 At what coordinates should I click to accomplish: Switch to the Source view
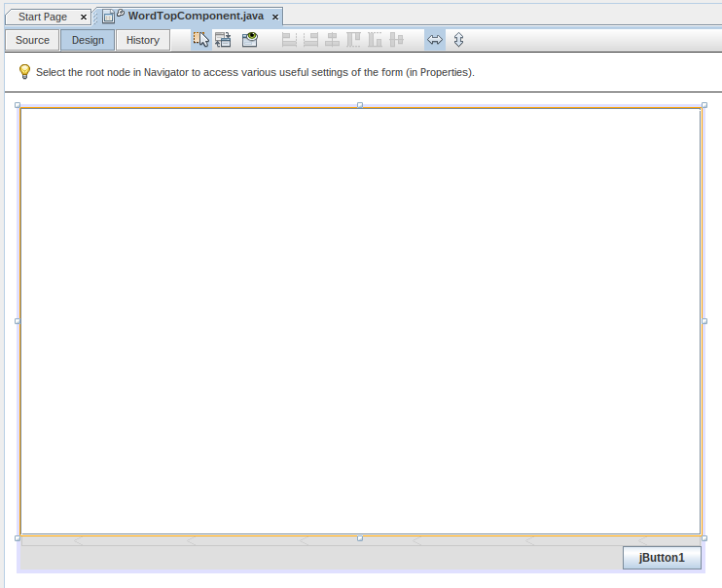[32, 40]
